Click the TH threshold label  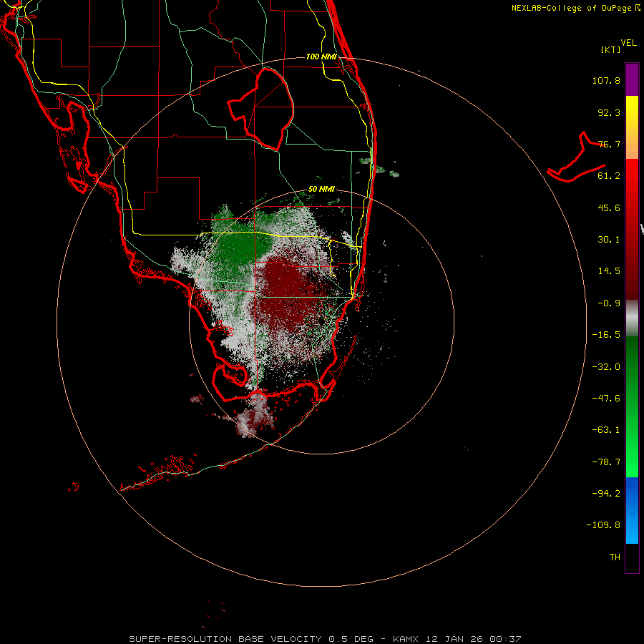pos(615,557)
